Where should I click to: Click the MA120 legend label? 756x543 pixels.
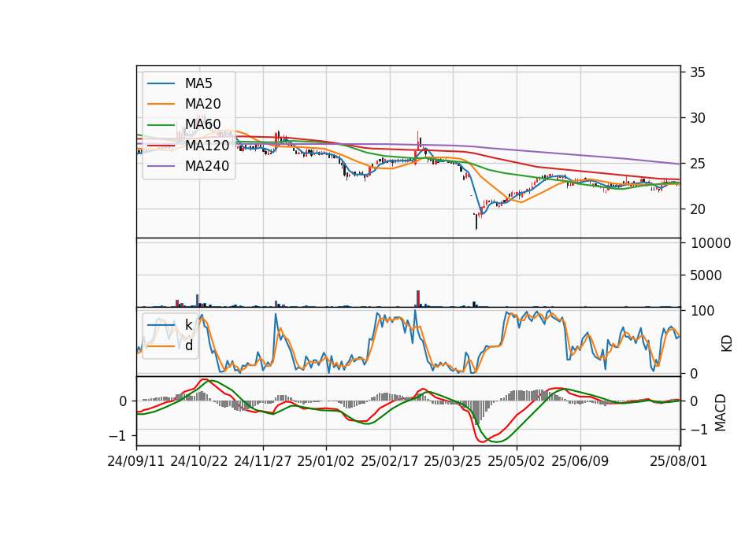pos(207,145)
